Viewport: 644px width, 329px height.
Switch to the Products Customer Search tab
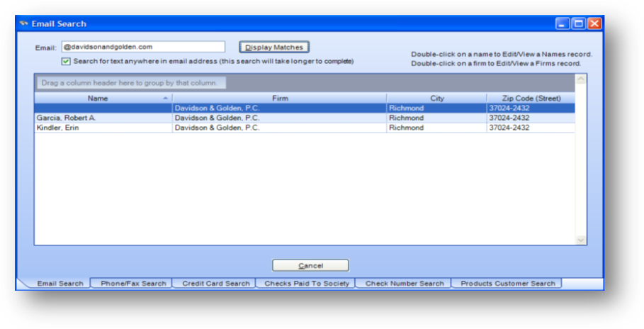508,284
